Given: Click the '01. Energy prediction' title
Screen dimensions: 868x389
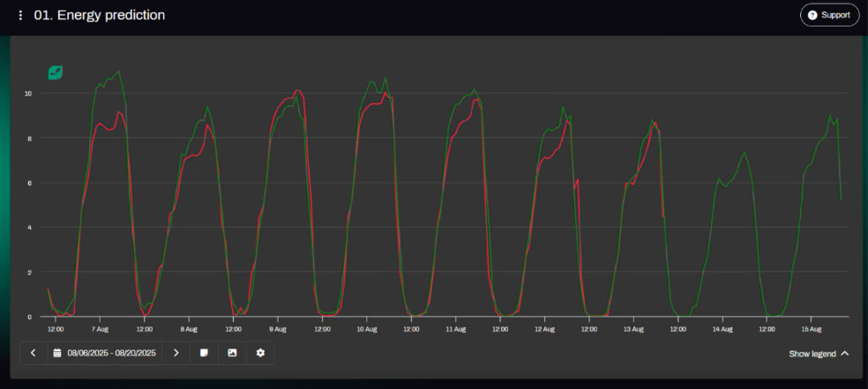Looking at the screenshot, I should [99, 16].
